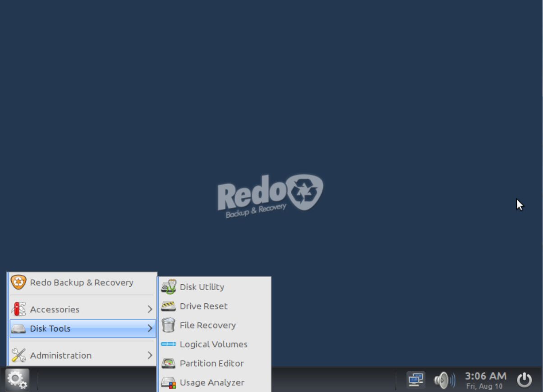The height and width of the screenshot is (392, 543).
Task: Open the Accessories menu entry
Action: pyautogui.click(x=83, y=309)
